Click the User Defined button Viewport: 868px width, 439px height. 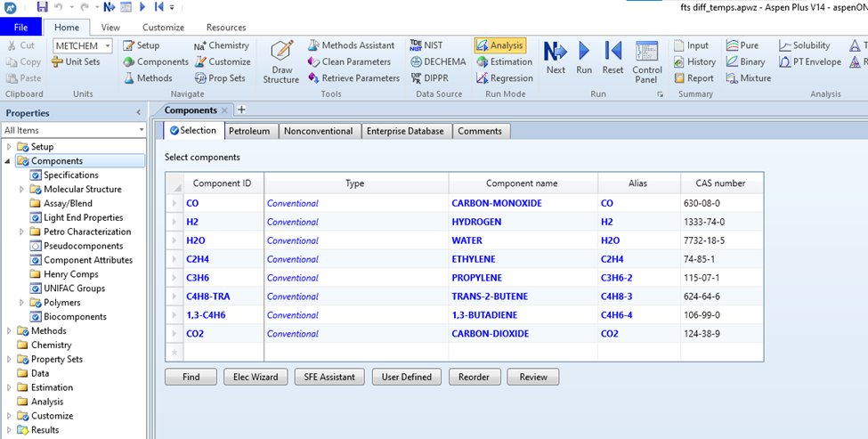(x=406, y=377)
